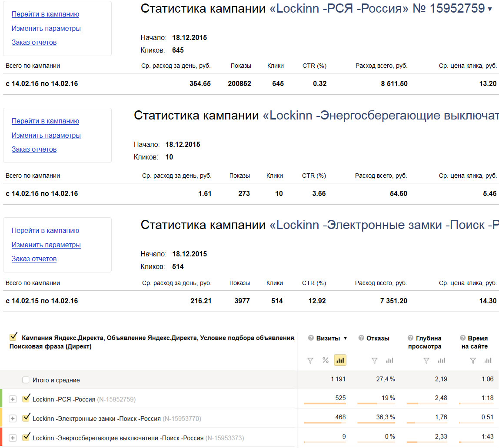The width and height of the screenshot is (499, 448).
Task: Click bar chart icon under Время на сайте
Action: pos(488,360)
